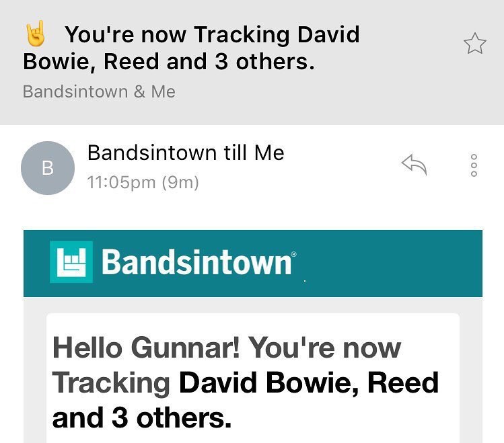Click the Bandsintown logo icon in banner

point(71,262)
